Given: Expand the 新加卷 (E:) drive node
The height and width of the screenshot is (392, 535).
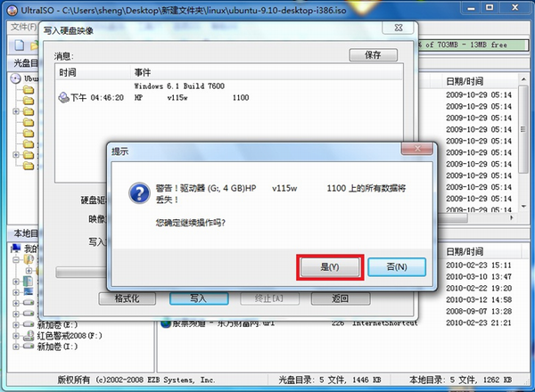Looking at the screenshot, I should click(x=16, y=324).
